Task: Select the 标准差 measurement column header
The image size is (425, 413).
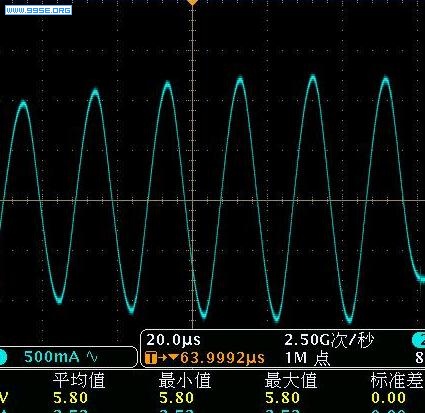Action: [x=397, y=380]
